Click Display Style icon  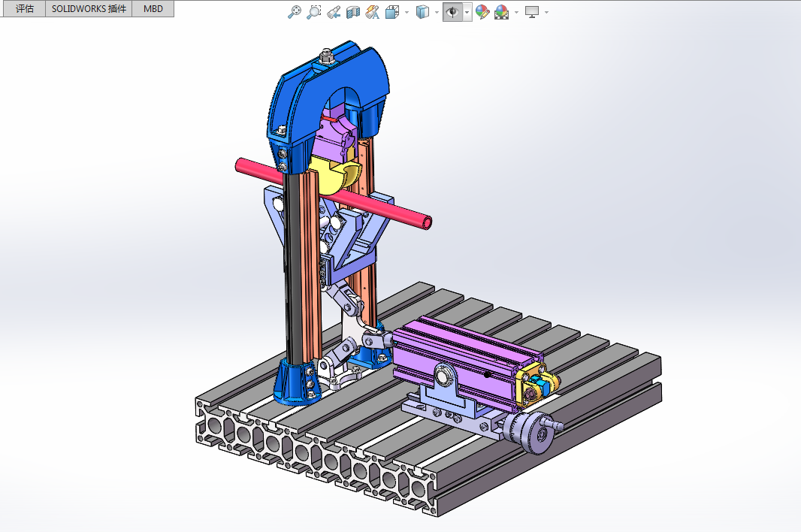(422, 12)
